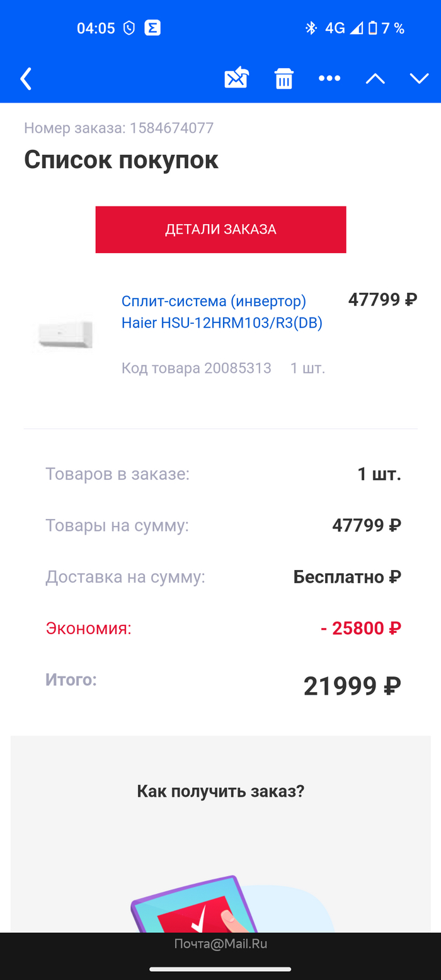Tap the back arrow icon
Image resolution: width=441 pixels, height=980 pixels.
click(x=26, y=79)
